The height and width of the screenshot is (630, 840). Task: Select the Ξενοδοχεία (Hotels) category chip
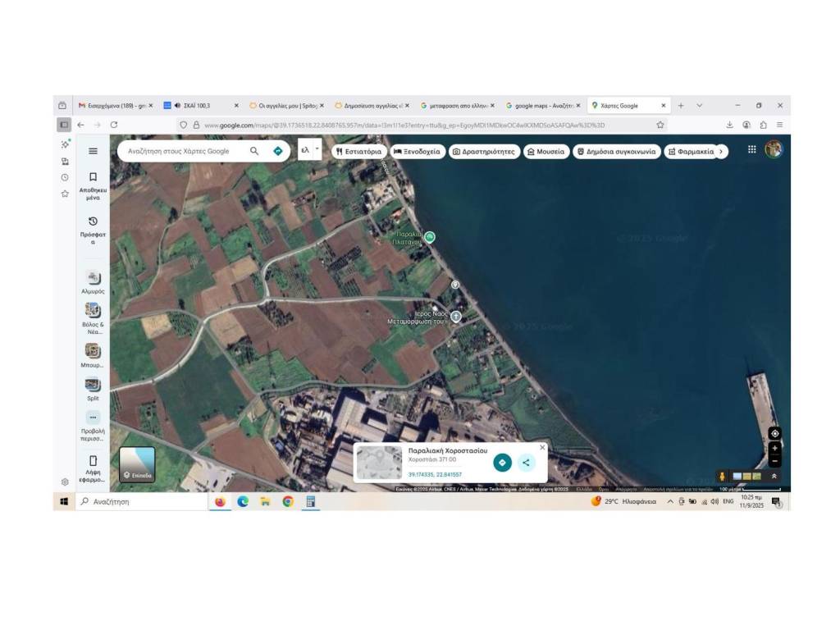(417, 152)
